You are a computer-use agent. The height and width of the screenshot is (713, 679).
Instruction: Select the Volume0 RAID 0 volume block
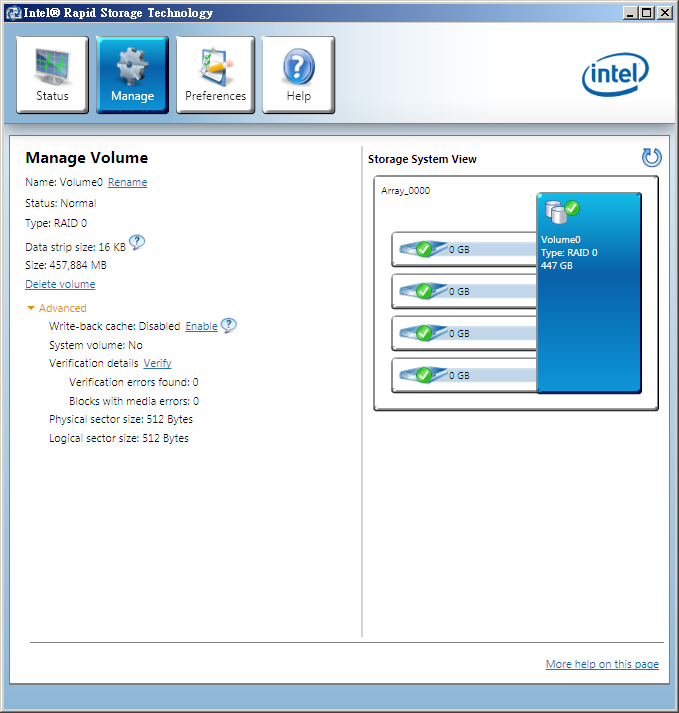click(x=589, y=293)
